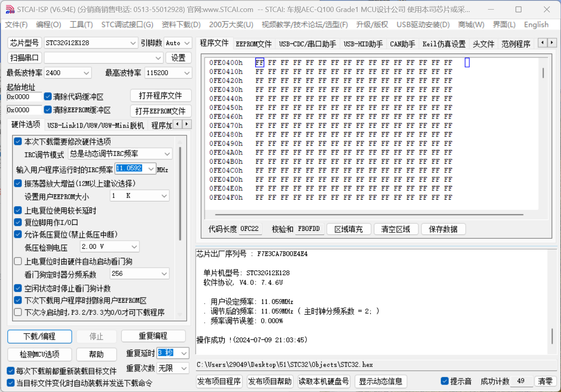Open the 资料下载(D) menu
The image size is (561, 392).
pyautogui.click(x=181, y=25)
